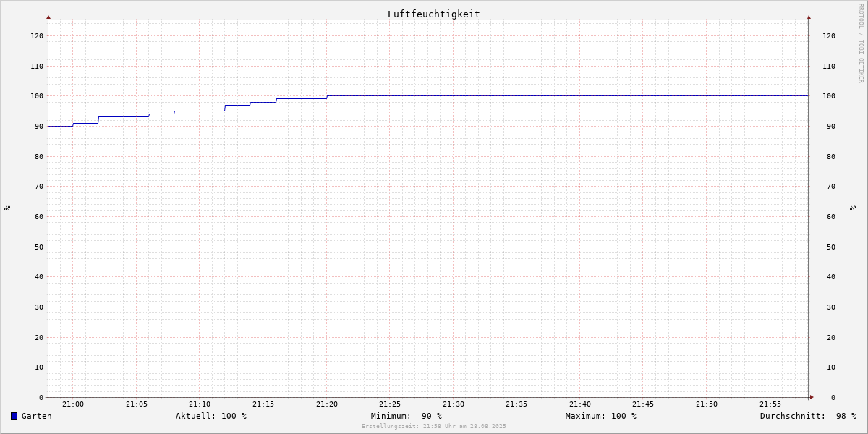Click the left axis 50 label

[39, 247]
